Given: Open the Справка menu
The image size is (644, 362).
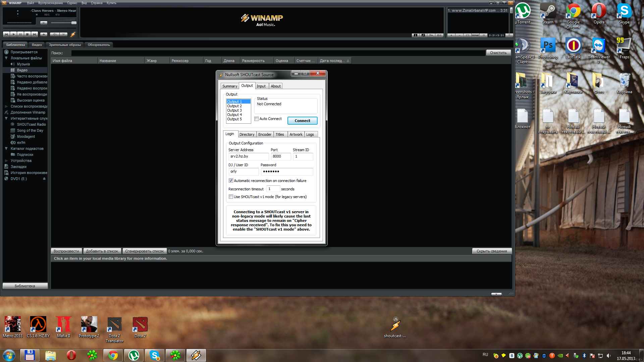Looking at the screenshot, I should [x=97, y=3].
